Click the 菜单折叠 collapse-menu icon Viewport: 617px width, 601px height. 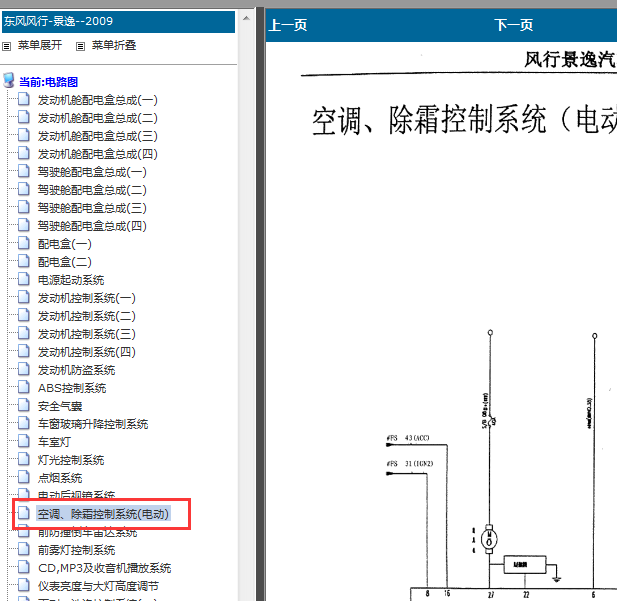pyautogui.click(x=80, y=46)
